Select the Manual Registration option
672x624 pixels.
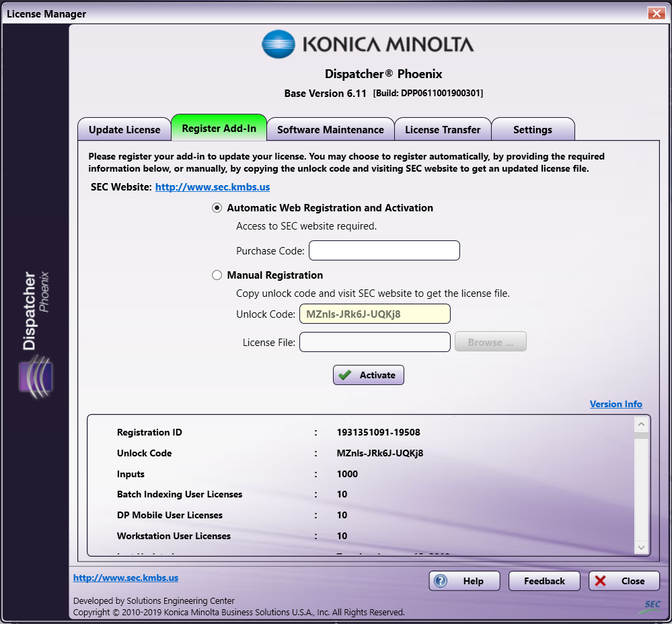pos(217,275)
